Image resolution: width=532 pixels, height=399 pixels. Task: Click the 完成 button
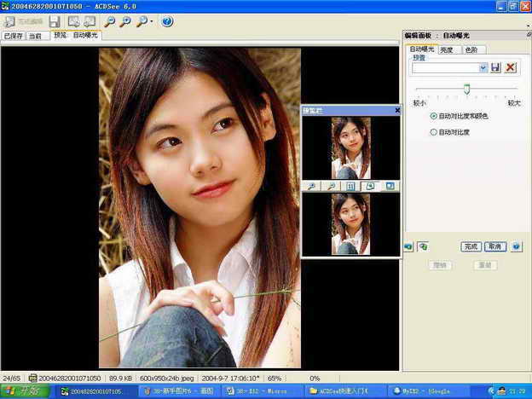[x=471, y=246]
